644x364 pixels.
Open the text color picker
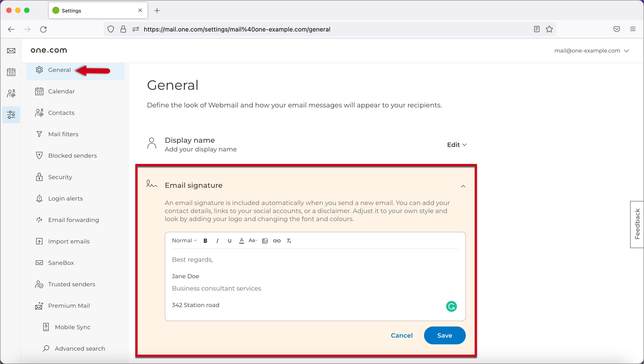click(241, 241)
